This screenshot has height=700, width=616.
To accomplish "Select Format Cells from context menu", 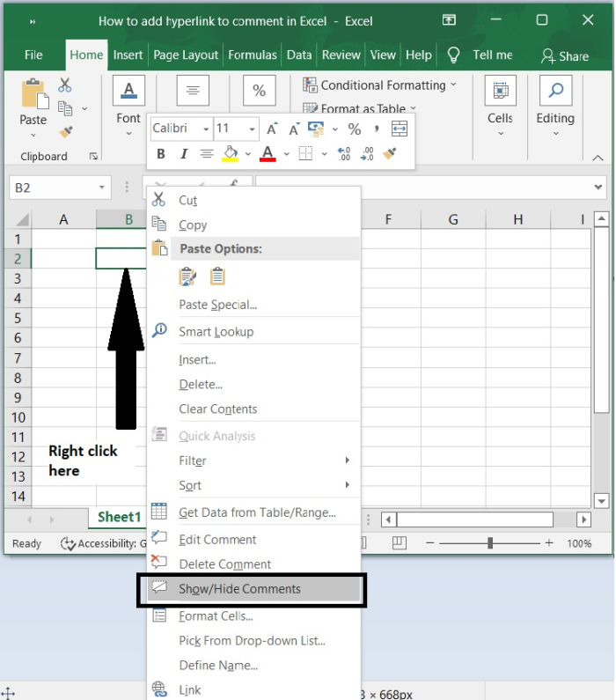I will pyautogui.click(x=253, y=616).
